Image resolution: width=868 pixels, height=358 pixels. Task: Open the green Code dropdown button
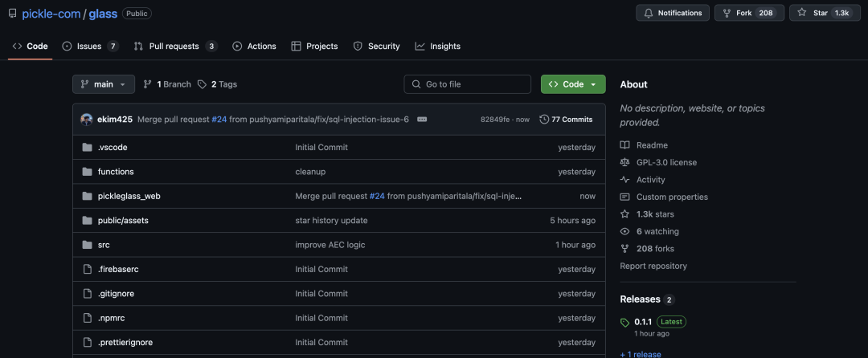pyautogui.click(x=573, y=84)
